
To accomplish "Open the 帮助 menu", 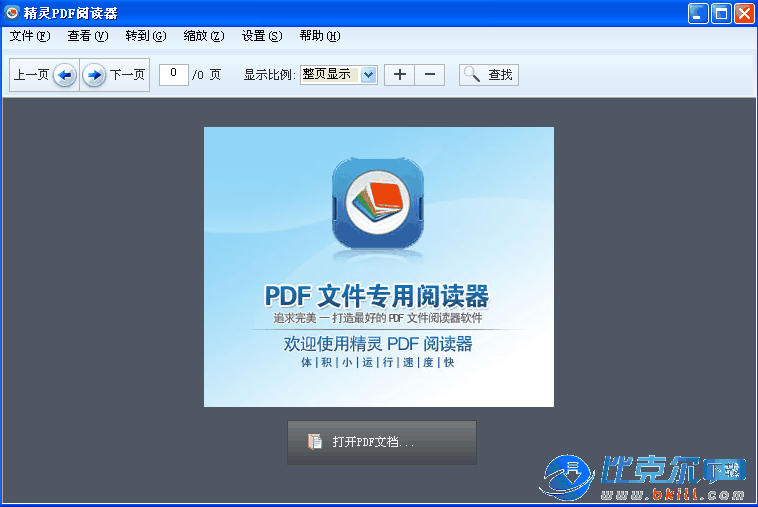I will (x=319, y=36).
